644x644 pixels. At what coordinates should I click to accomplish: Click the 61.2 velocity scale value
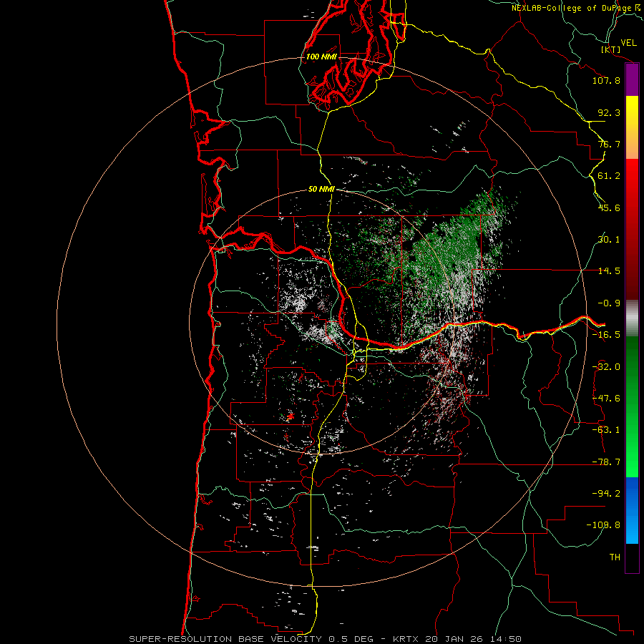[x=609, y=176]
